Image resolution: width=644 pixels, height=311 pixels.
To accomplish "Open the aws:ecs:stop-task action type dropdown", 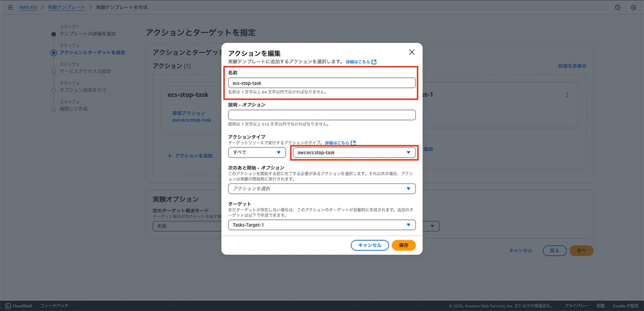I will coord(354,152).
